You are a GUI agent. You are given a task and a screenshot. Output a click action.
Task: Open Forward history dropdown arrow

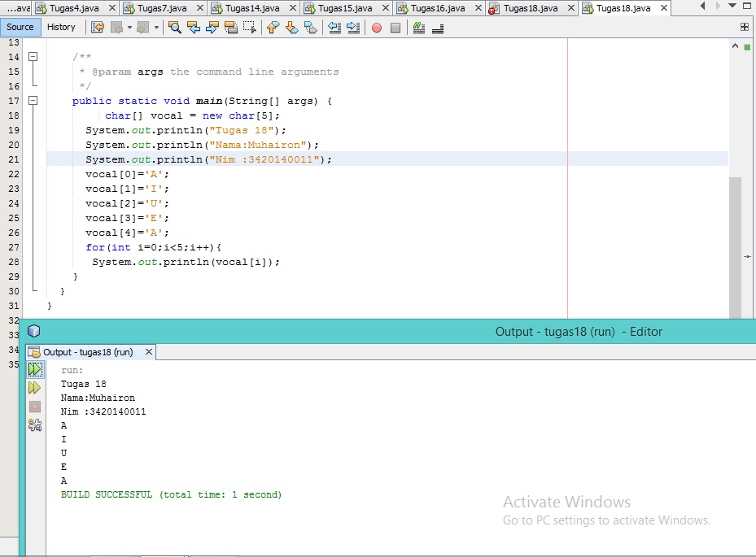click(156, 28)
